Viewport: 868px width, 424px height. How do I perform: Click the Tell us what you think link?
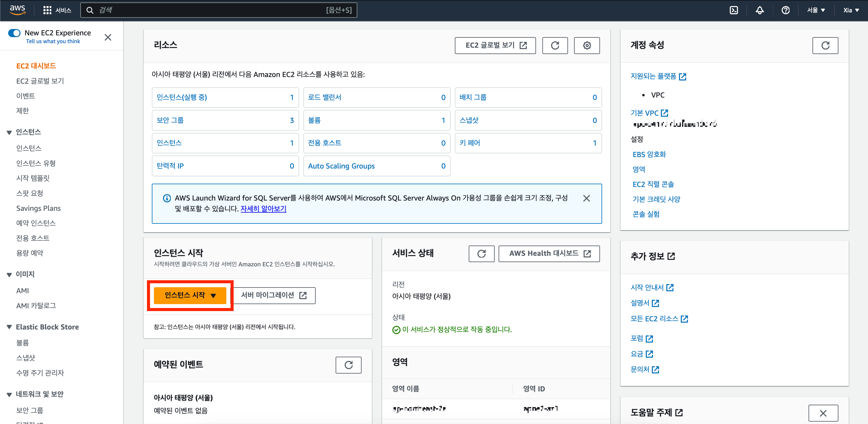coord(53,41)
